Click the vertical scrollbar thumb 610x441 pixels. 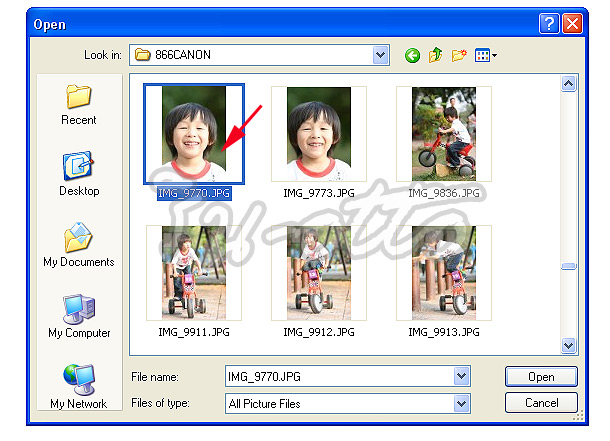click(x=568, y=266)
